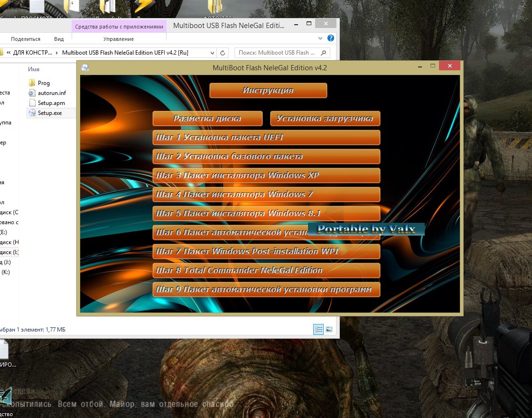Screen dimensions: 532x418
Task: Sort files by the Имя column header
Action: tap(34, 69)
